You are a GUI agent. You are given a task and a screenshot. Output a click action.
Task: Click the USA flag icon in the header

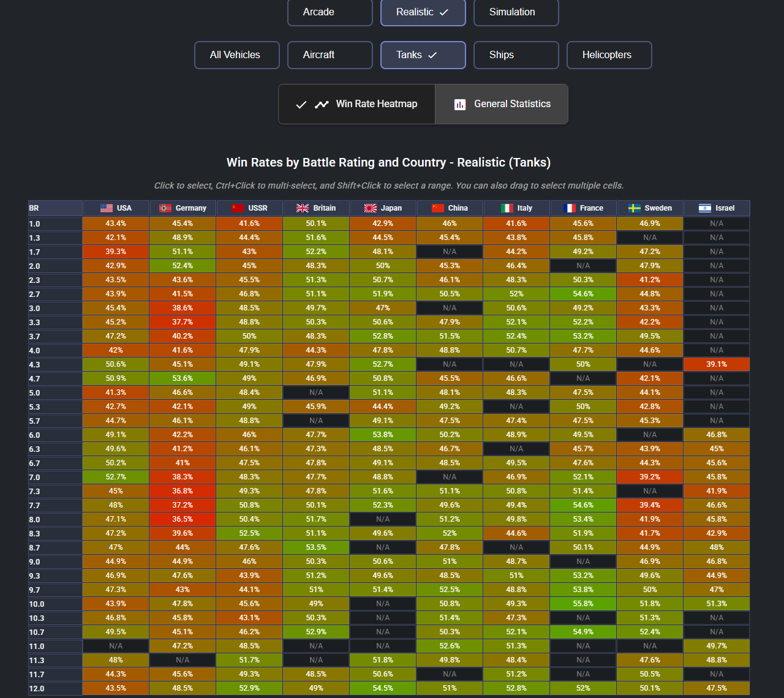tap(107, 208)
